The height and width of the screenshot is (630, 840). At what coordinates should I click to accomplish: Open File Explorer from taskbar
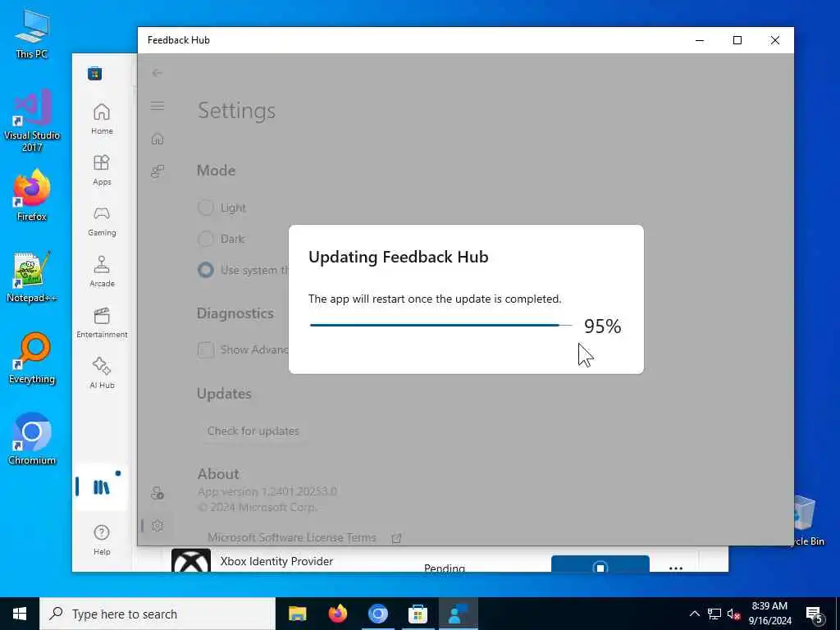pyautogui.click(x=297, y=614)
